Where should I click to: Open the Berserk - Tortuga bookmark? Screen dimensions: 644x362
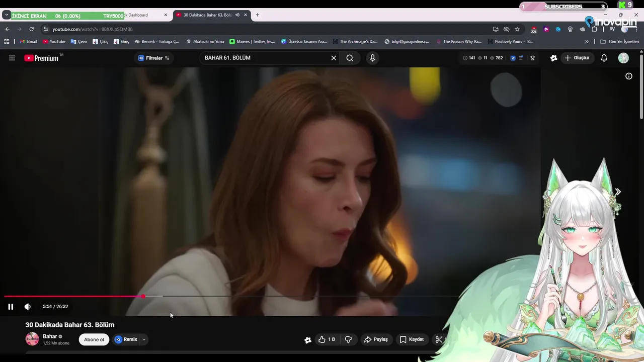pos(157,42)
